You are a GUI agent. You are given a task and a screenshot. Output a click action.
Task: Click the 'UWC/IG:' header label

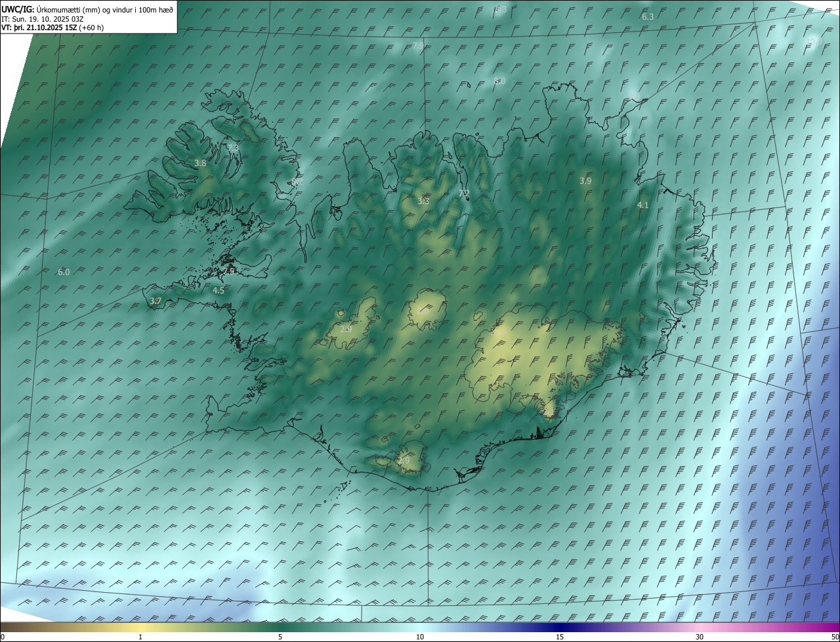[18, 11]
